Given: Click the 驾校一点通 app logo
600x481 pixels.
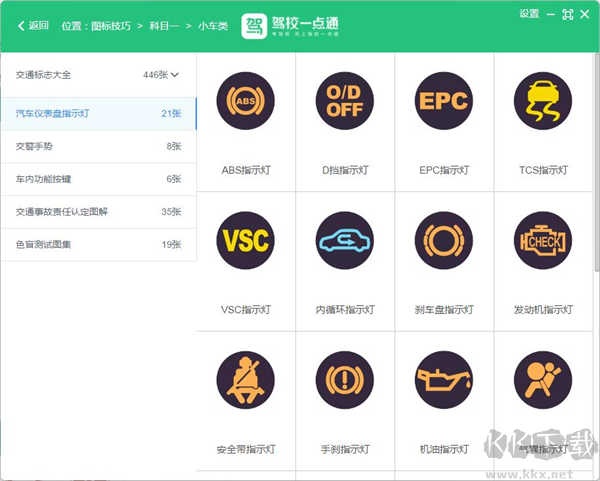Looking at the screenshot, I should pos(290,26).
